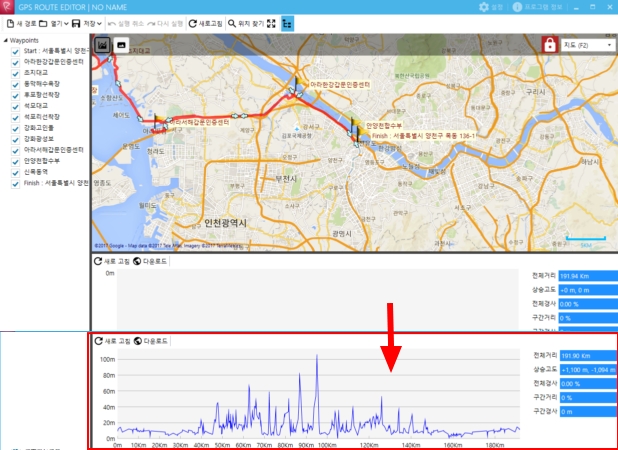Open 설정 settings in the title bar
The image size is (618, 450).
(491, 7)
